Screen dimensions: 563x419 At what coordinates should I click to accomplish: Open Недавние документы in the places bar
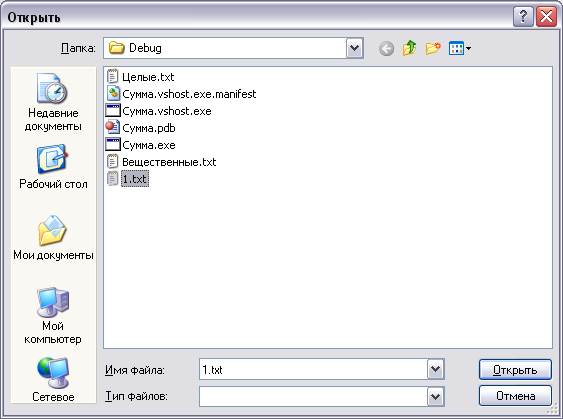53,102
